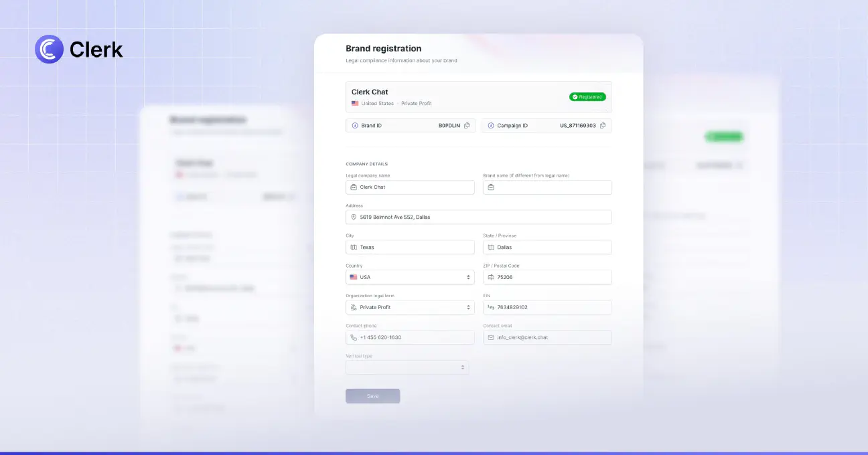Click the State field showing Dallas
This screenshot has width=868, height=455.
pos(547,248)
